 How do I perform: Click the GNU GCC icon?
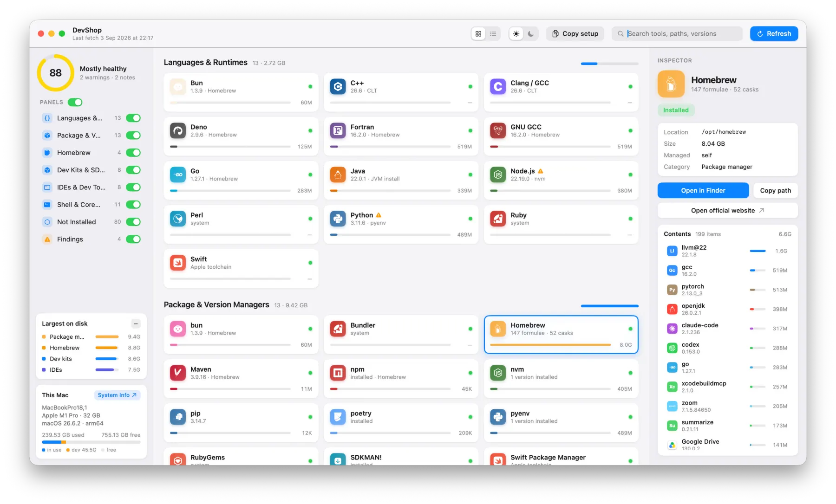(x=498, y=131)
